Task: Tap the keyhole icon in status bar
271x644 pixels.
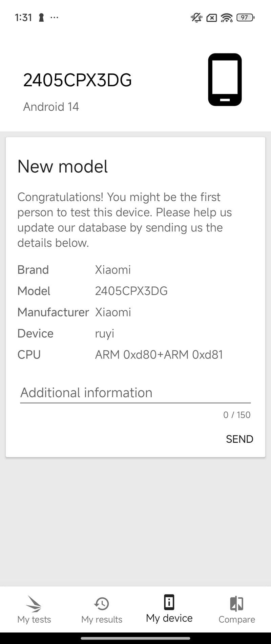Action: (x=41, y=17)
